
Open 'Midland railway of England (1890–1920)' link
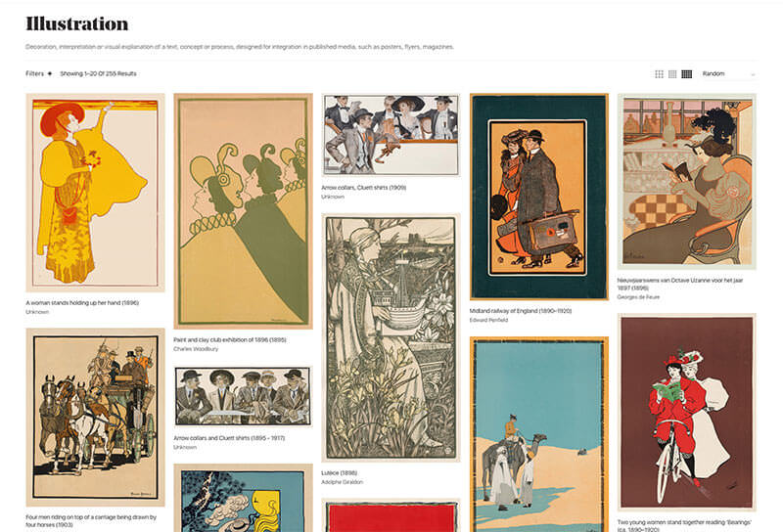(x=521, y=311)
